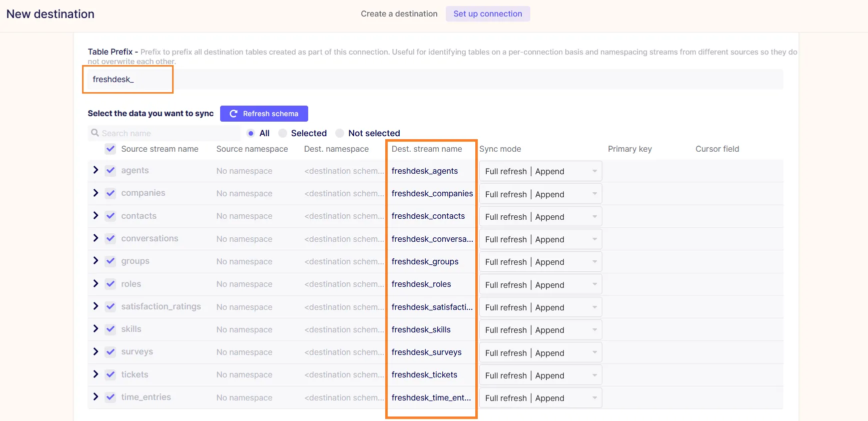Image resolution: width=868 pixels, height=421 pixels.
Task: Click freshdesk_surveys destination stream name
Action: coord(427,352)
